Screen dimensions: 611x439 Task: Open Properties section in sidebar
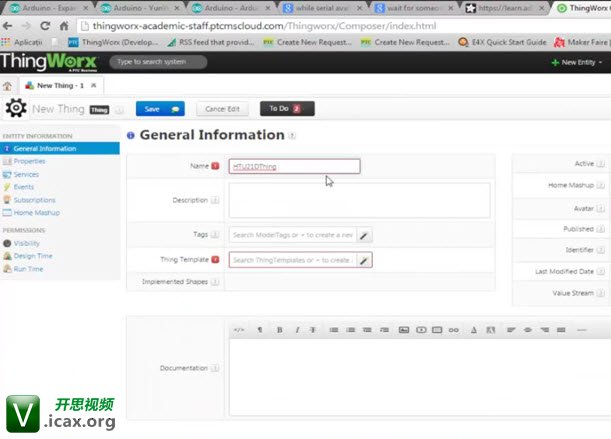[x=29, y=161]
